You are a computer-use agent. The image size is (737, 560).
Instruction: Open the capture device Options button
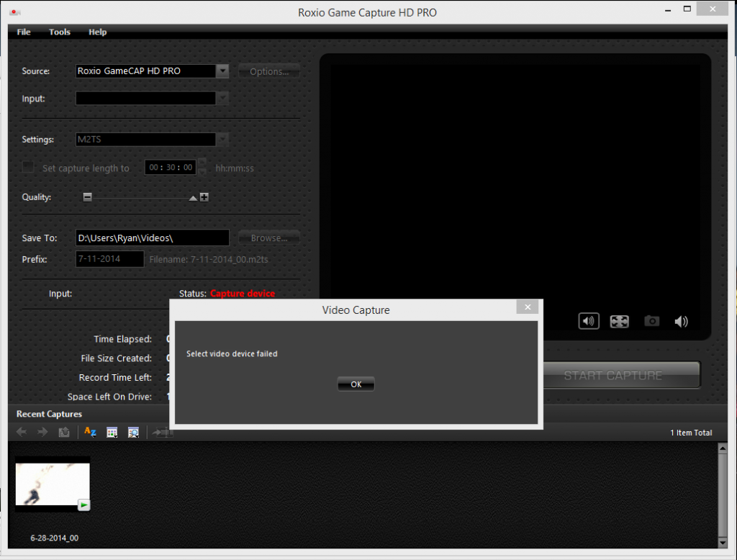[269, 71]
